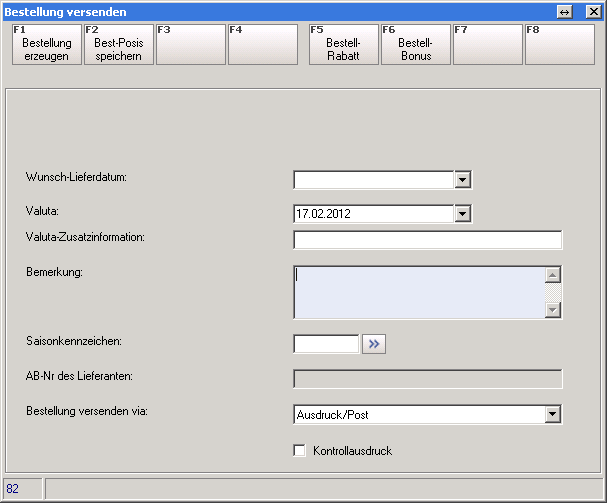
Task: Click the empty F8 function key button
Action: [559, 45]
